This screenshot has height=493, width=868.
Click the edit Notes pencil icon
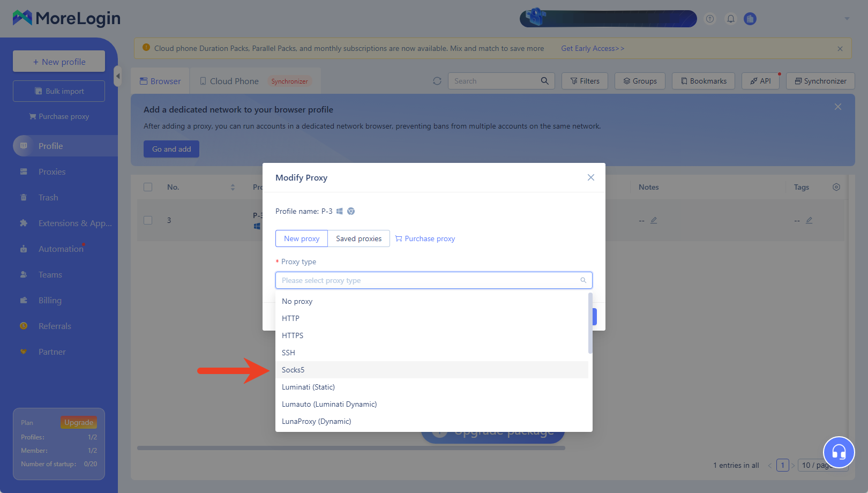654,220
